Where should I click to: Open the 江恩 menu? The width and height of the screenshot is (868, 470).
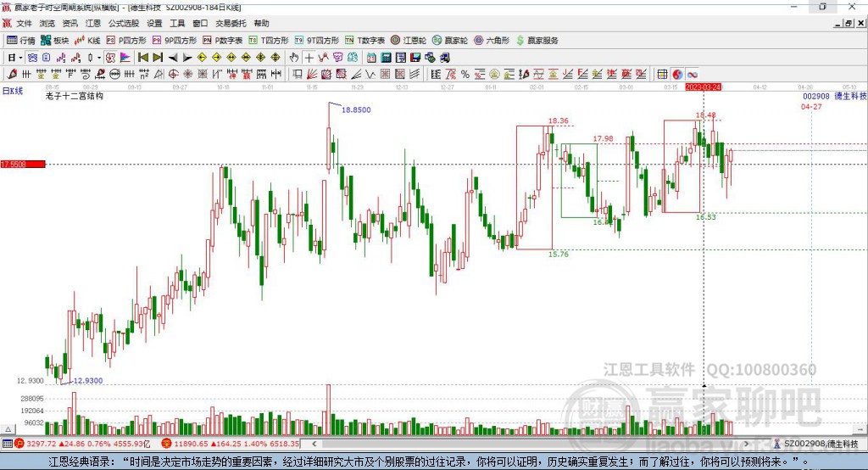93,23
